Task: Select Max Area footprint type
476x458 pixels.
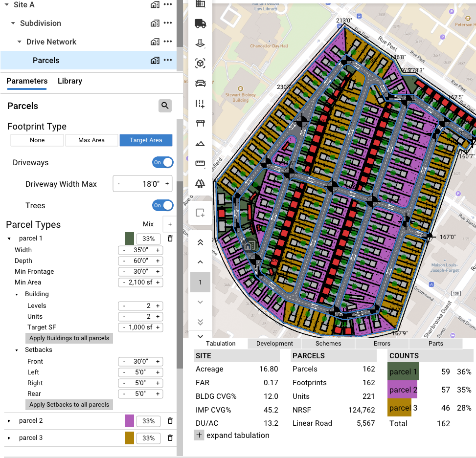Action: (x=91, y=140)
